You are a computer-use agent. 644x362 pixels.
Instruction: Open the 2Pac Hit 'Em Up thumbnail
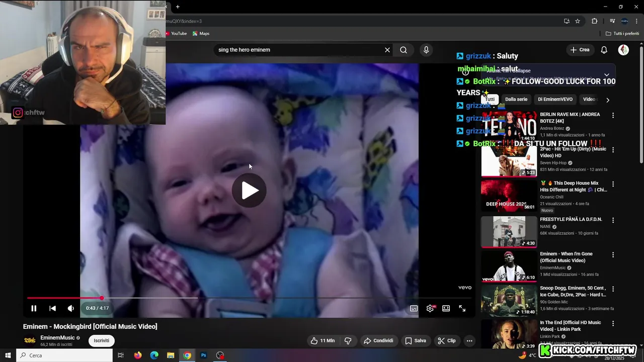pos(509,161)
